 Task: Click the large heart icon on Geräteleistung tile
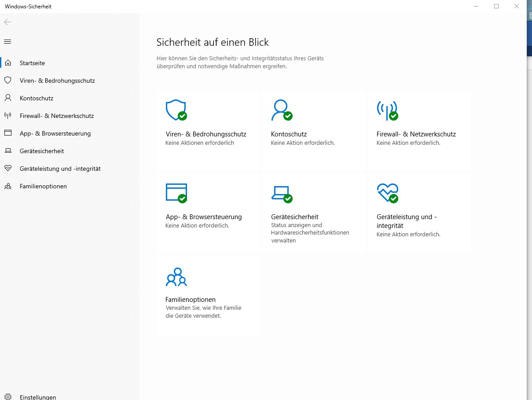click(x=387, y=193)
